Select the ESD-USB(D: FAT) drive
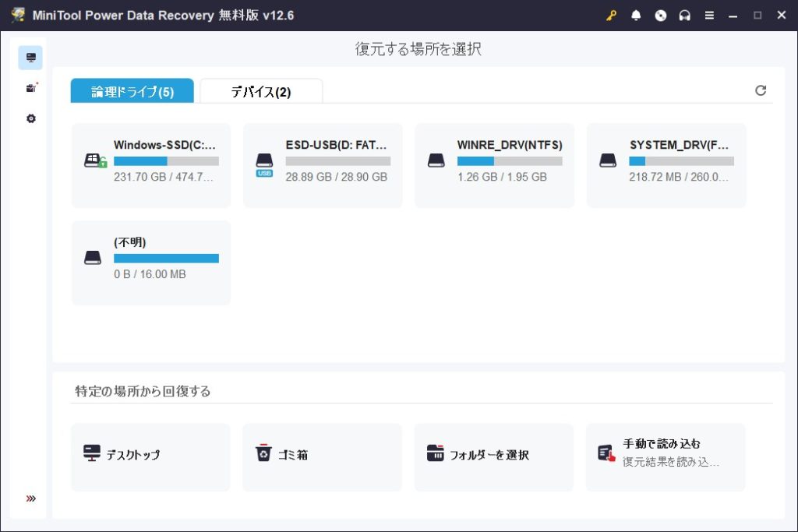The height and width of the screenshot is (532, 798). pyautogui.click(x=323, y=165)
